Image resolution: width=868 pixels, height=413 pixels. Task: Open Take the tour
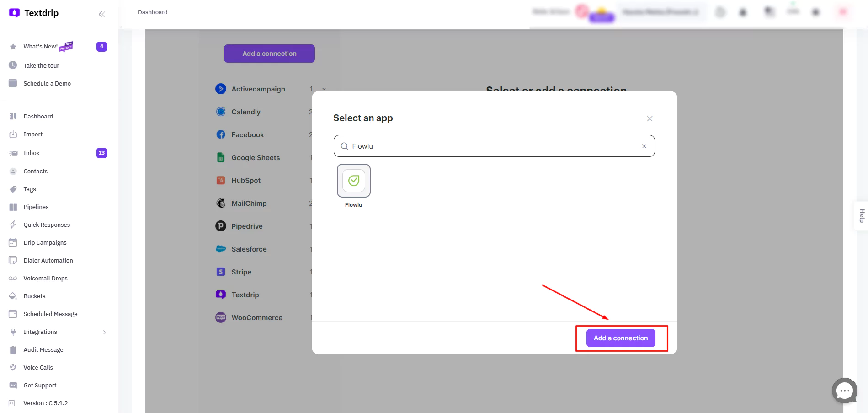pyautogui.click(x=41, y=65)
